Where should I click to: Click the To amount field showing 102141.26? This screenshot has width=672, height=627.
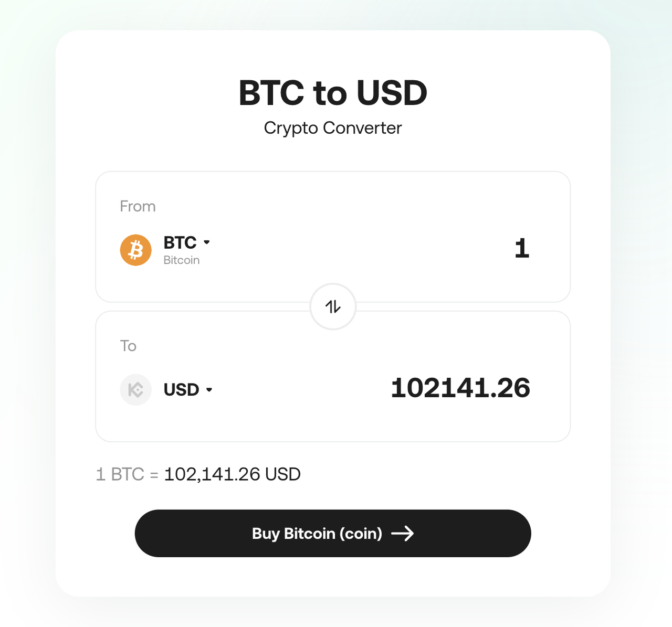460,388
